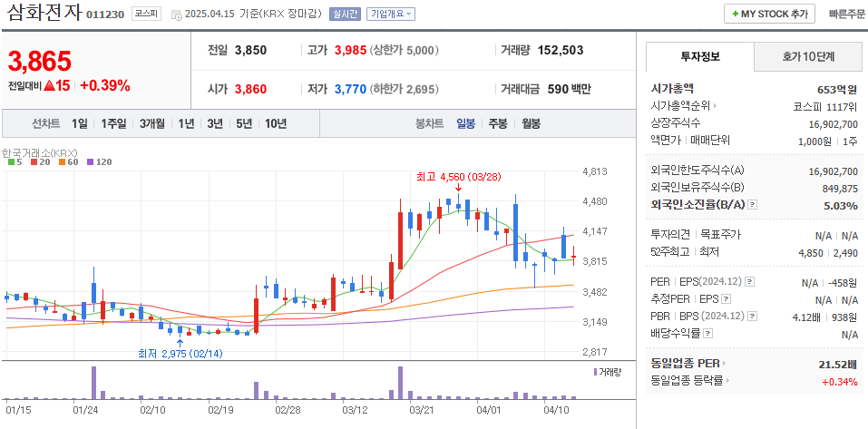Click the help icon beside PBR BPS (2024.12)
Viewport: 868px width, 429px height.
coord(752,317)
